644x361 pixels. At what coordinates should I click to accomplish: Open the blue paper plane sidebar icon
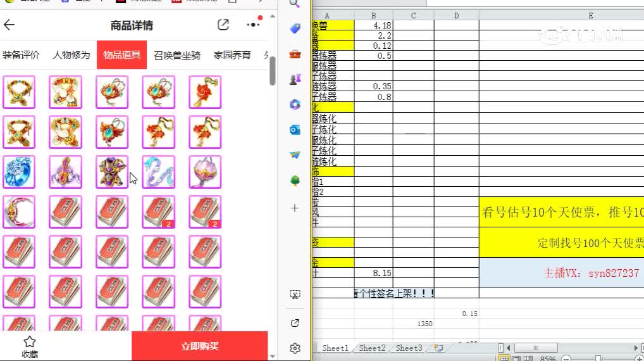pos(295,155)
